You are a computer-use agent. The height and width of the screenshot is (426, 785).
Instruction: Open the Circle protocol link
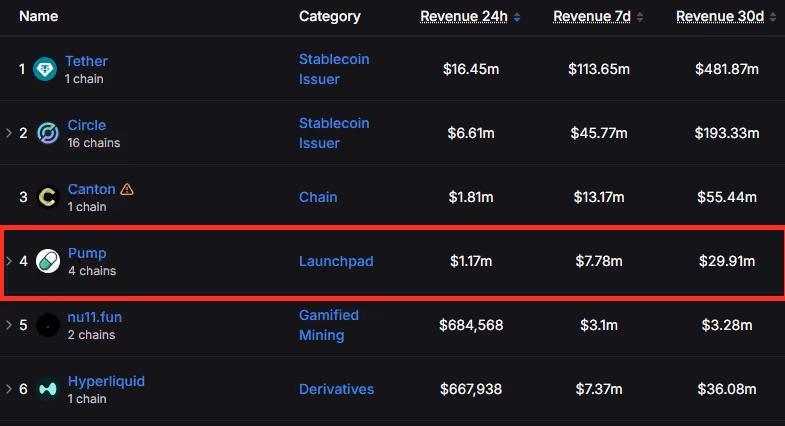point(87,125)
